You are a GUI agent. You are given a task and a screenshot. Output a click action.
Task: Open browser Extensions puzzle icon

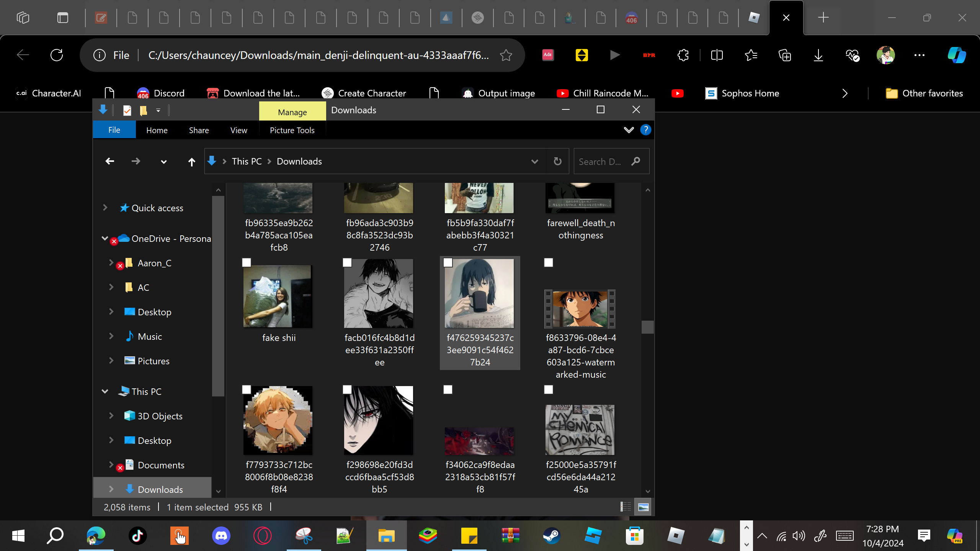tap(683, 55)
